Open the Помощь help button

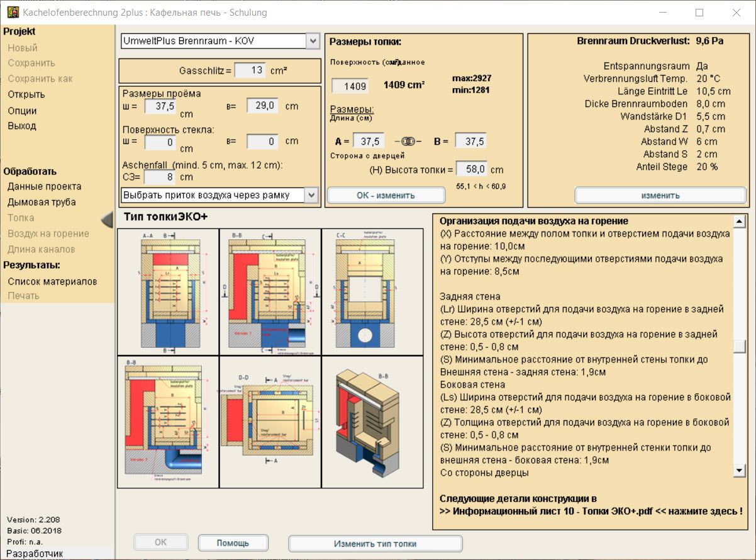[x=233, y=543]
